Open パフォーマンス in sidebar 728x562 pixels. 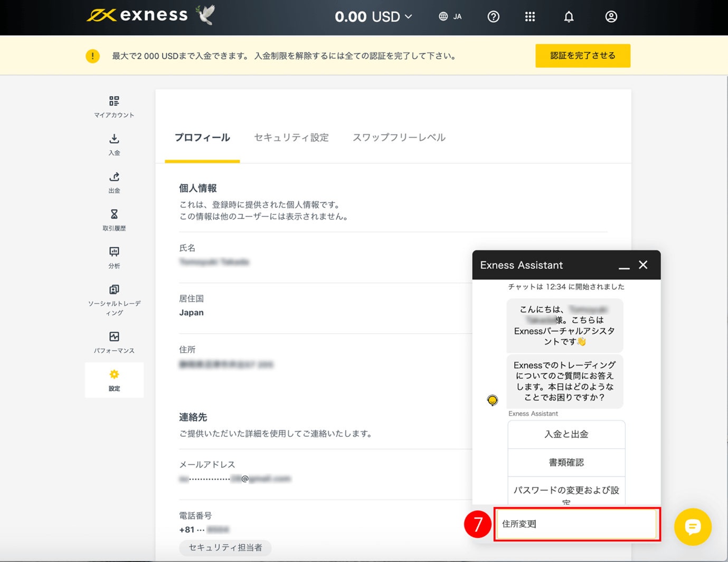(114, 342)
